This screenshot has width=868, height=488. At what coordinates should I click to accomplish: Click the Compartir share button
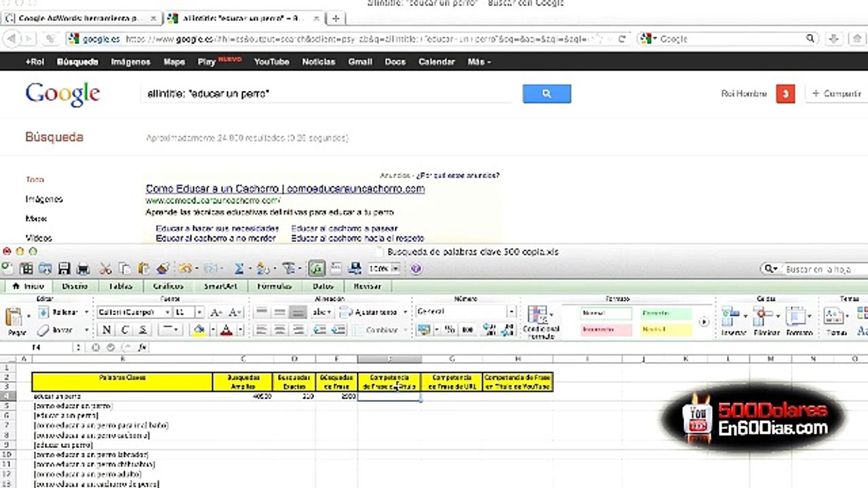click(x=837, y=94)
